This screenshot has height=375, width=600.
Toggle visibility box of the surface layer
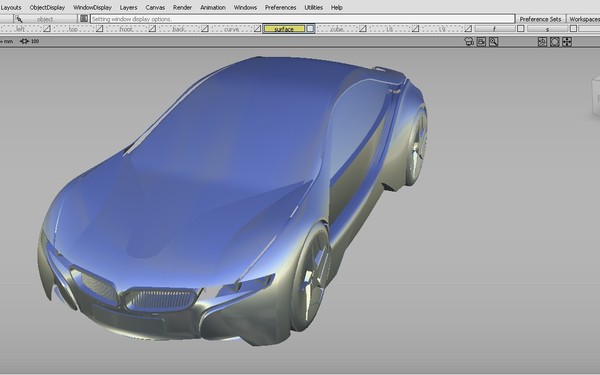[310, 29]
